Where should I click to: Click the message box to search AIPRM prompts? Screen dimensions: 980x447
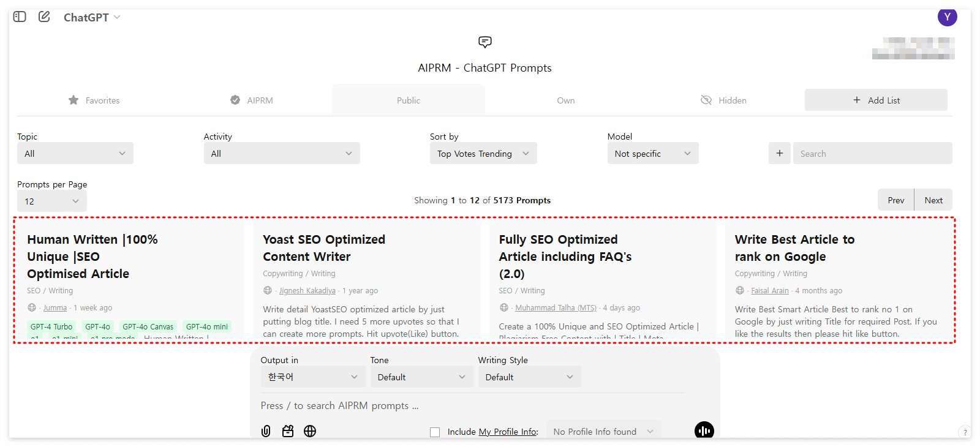point(472,405)
